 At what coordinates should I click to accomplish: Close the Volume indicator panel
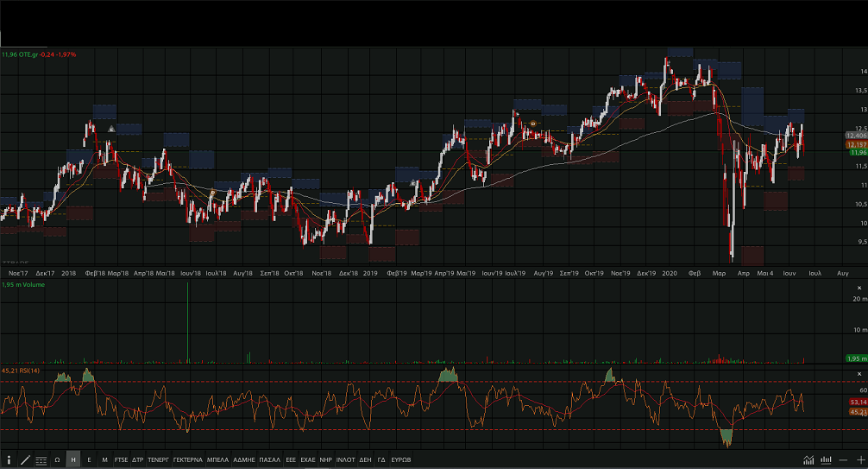(859, 287)
